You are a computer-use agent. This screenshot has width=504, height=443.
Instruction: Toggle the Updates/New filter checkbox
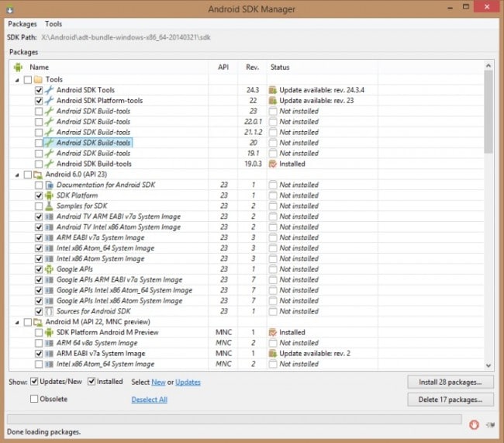(34, 382)
